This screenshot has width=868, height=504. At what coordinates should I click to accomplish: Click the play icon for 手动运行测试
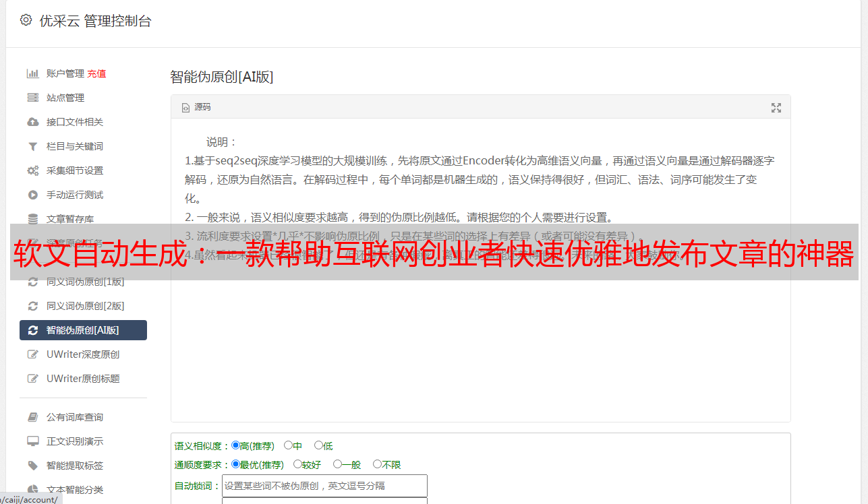(x=32, y=195)
